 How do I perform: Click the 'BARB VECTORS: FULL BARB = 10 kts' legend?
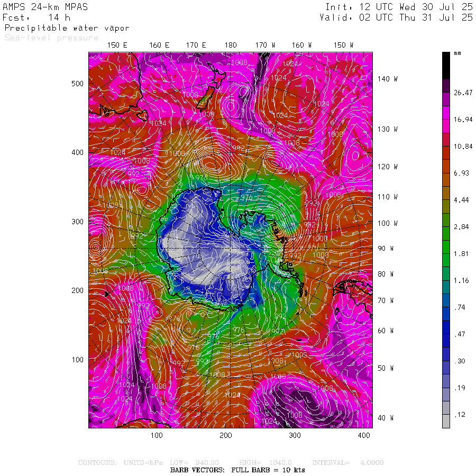pyautogui.click(x=237, y=470)
